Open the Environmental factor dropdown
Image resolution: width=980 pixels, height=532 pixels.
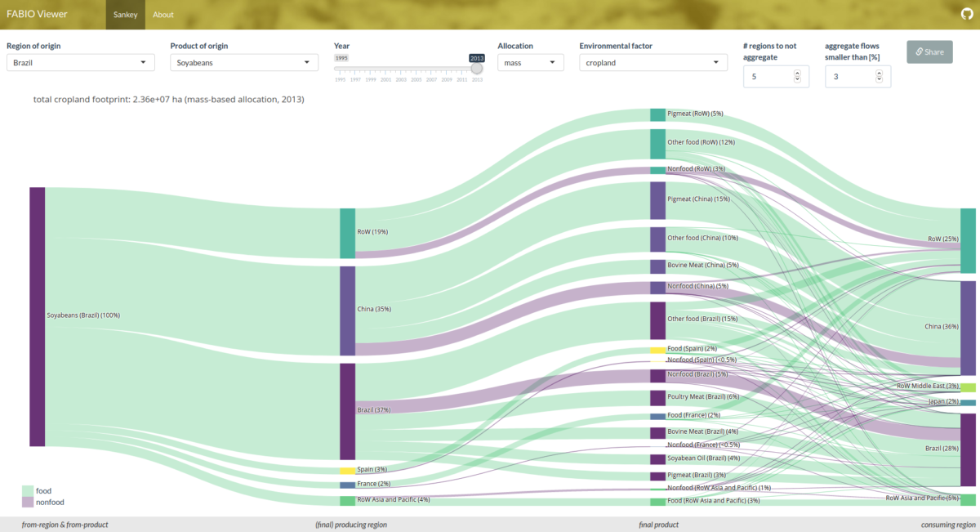click(x=653, y=62)
